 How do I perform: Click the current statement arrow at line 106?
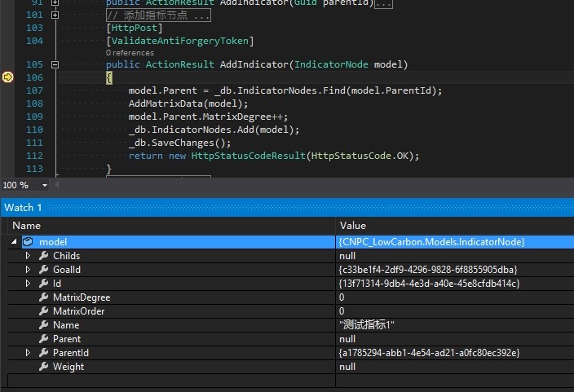[7, 77]
